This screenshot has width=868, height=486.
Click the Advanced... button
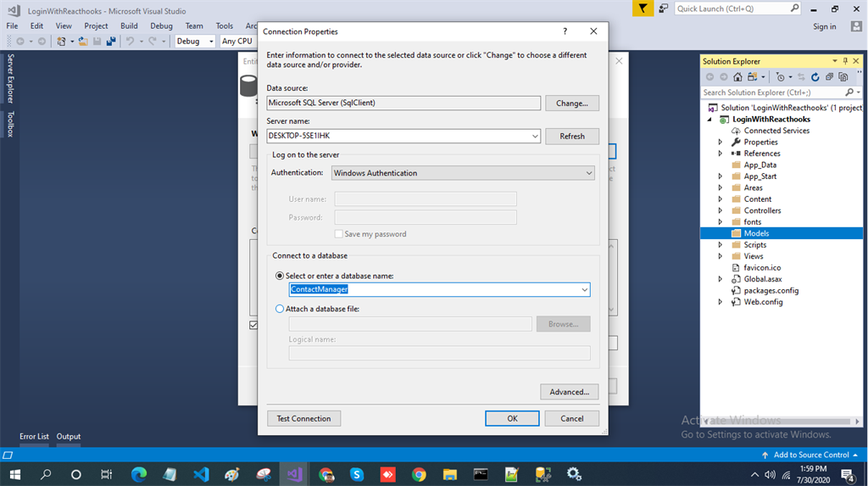[x=569, y=392]
